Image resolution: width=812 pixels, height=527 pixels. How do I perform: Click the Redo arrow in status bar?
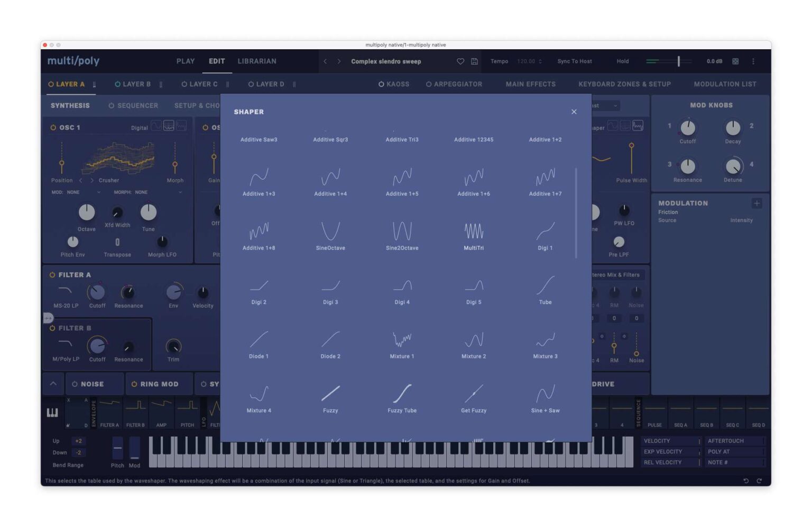[x=759, y=481]
